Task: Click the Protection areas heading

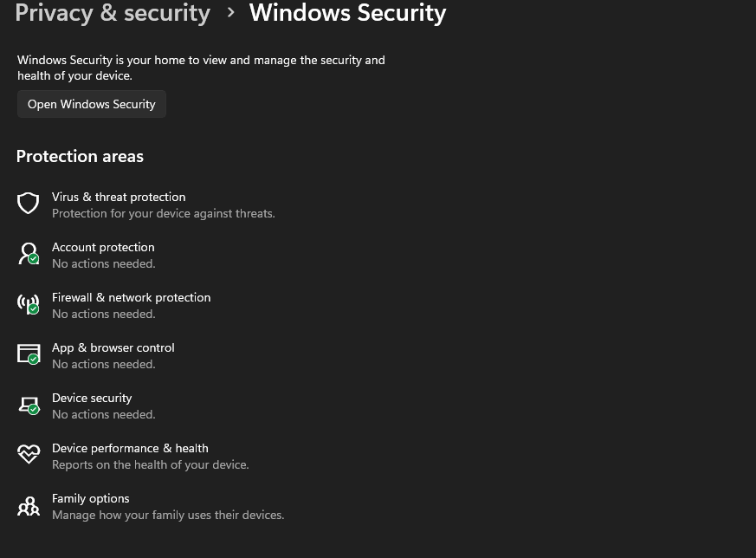Action: pos(80,157)
